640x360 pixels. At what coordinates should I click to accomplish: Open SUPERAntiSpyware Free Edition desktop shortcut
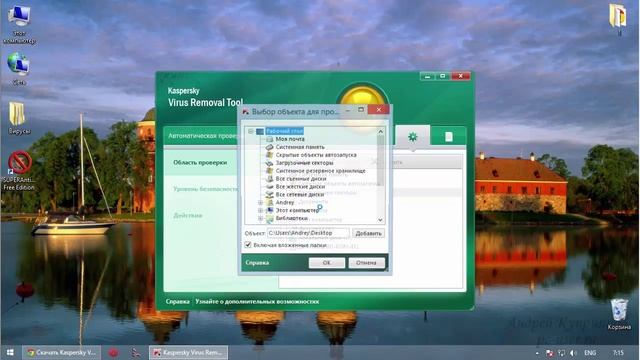pos(19,171)
